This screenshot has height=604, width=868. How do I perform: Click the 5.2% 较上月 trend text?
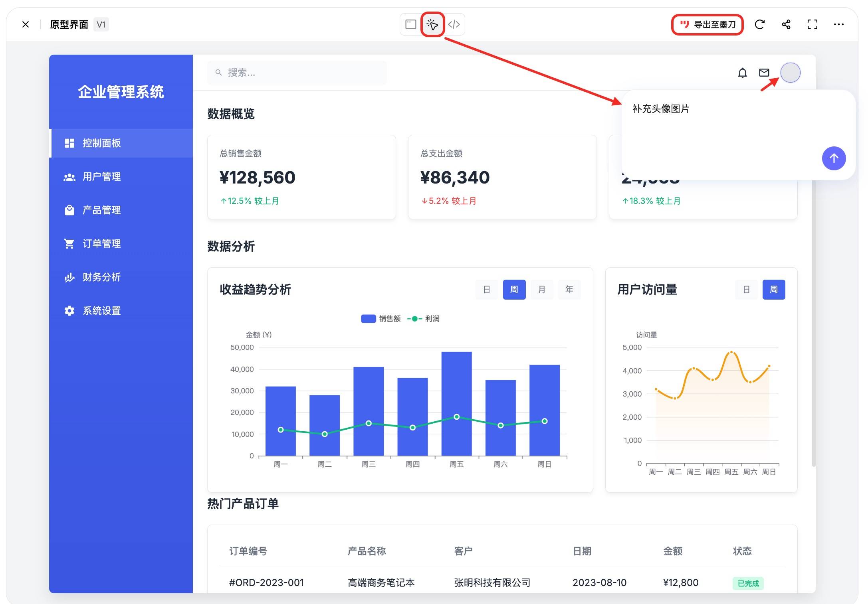coord(449,201)
